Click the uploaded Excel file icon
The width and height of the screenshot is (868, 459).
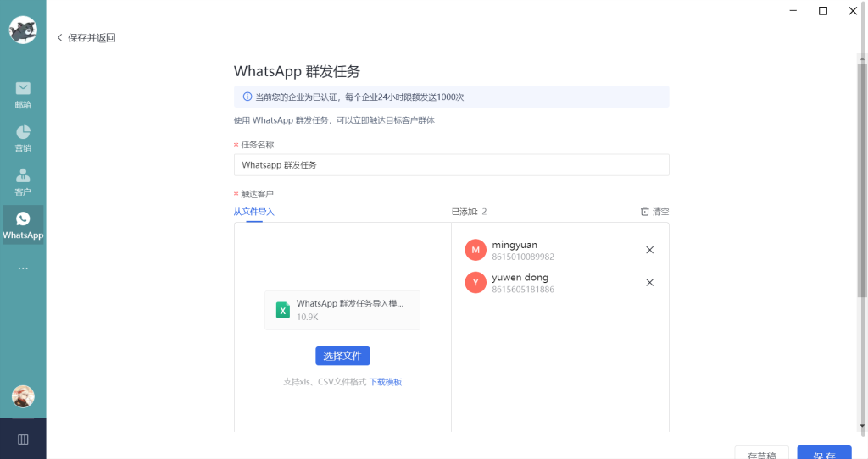(283, 310)
